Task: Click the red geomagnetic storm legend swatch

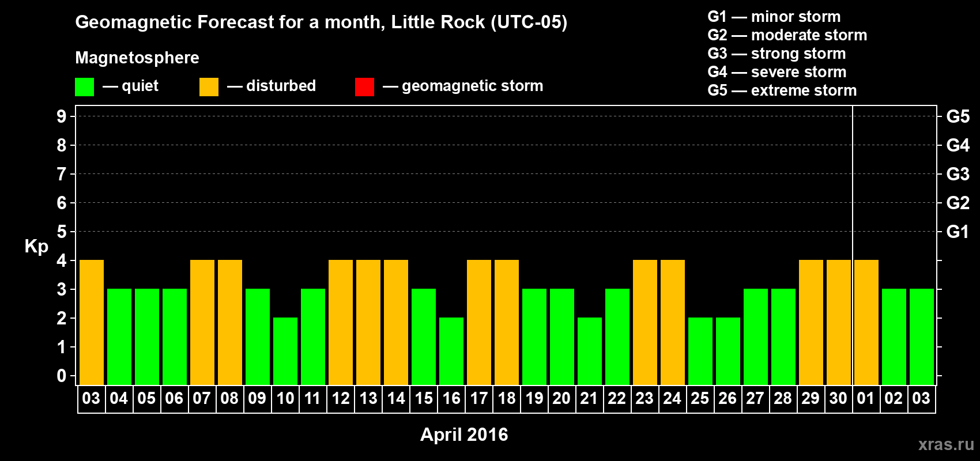Action: point(364,87)
